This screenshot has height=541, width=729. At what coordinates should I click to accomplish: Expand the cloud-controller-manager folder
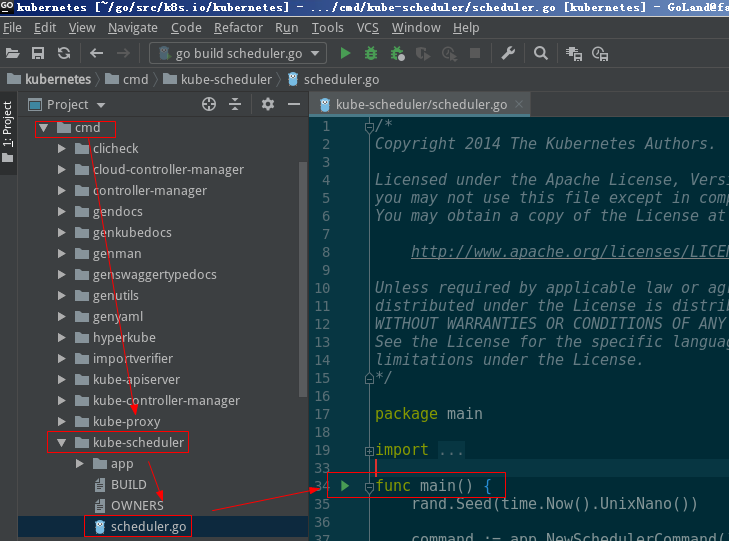click(x=61, y=170)
